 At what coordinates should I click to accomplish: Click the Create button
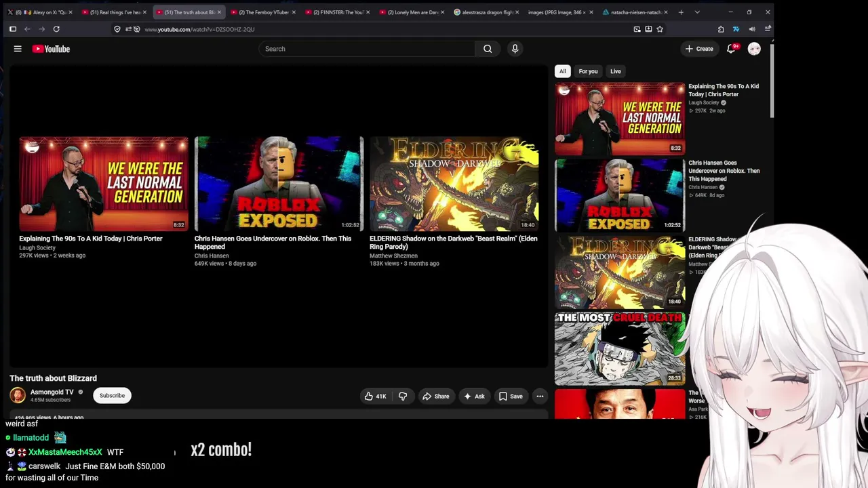click(x=699, y=49)
